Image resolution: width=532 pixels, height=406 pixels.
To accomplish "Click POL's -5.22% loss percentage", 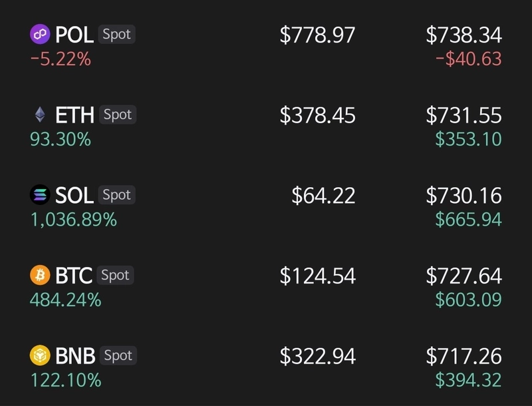I will click(x=61, y=59).
